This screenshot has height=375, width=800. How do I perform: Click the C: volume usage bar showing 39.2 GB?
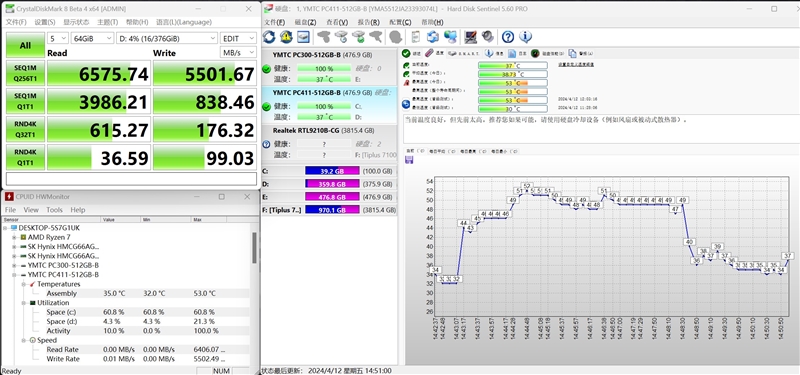pyautogui.click(x=332, y=171)
